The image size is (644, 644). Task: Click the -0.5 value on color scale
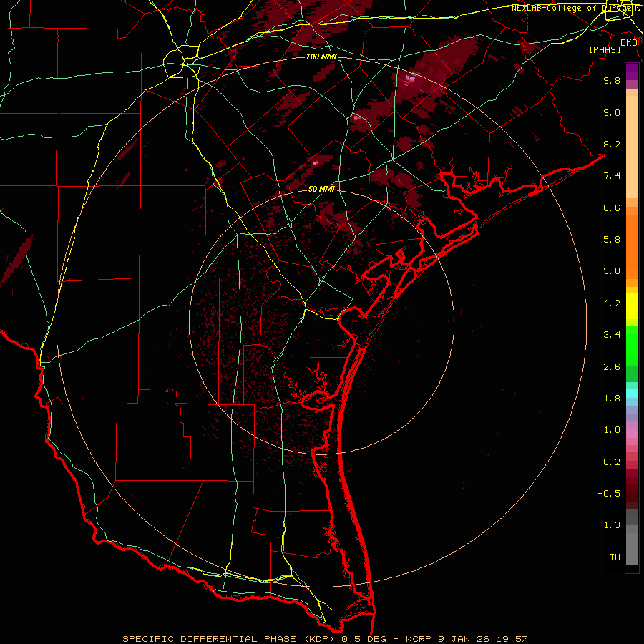(x=609, y=494)
